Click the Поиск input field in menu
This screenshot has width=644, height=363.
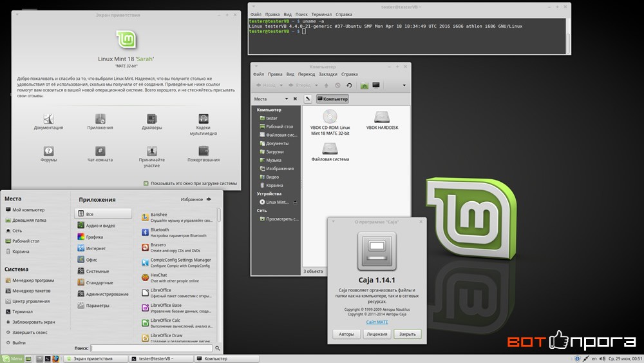(x=151, y=348)
